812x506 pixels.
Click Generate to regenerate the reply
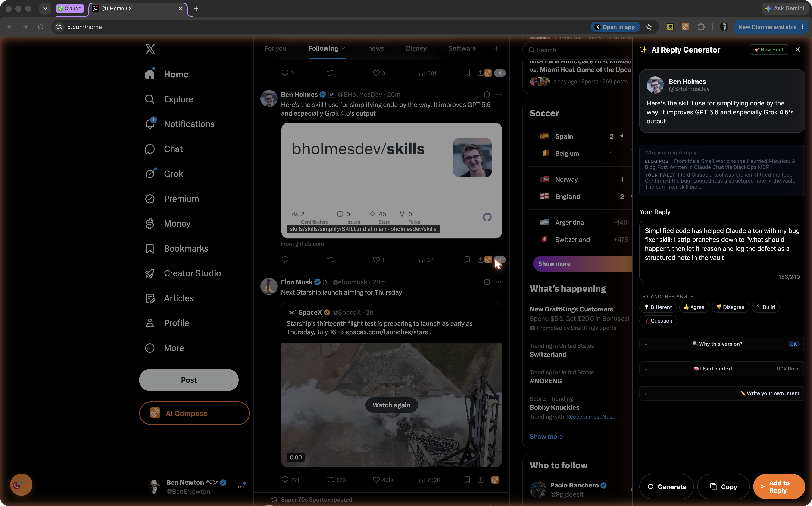[x=666, y=487]
